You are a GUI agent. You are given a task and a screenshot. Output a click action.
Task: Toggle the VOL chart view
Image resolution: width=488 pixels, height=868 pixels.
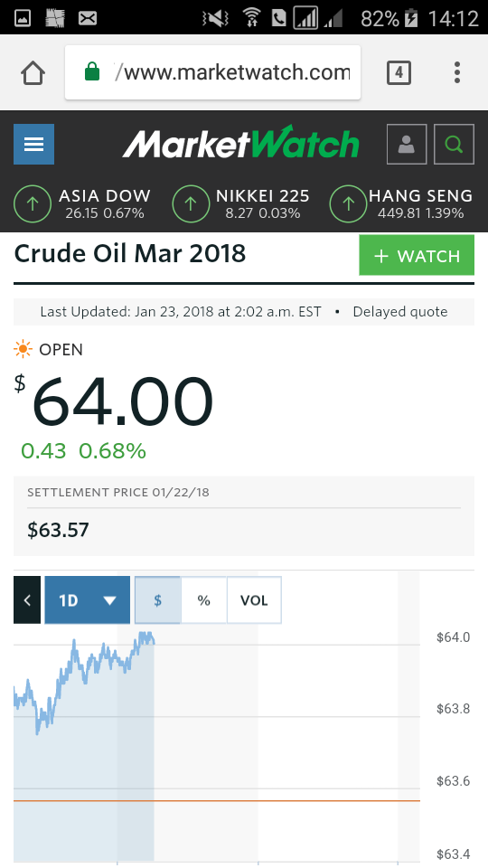pos(254,600)
